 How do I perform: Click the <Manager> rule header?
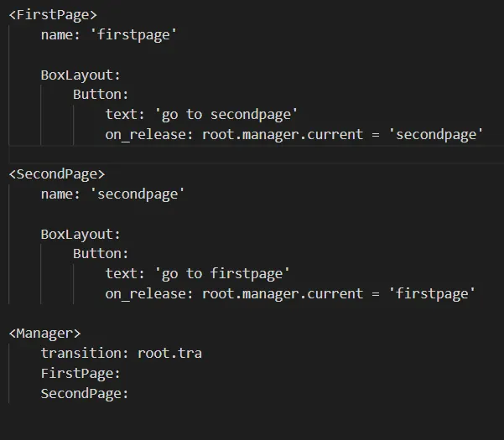click(x=45, y=334)
